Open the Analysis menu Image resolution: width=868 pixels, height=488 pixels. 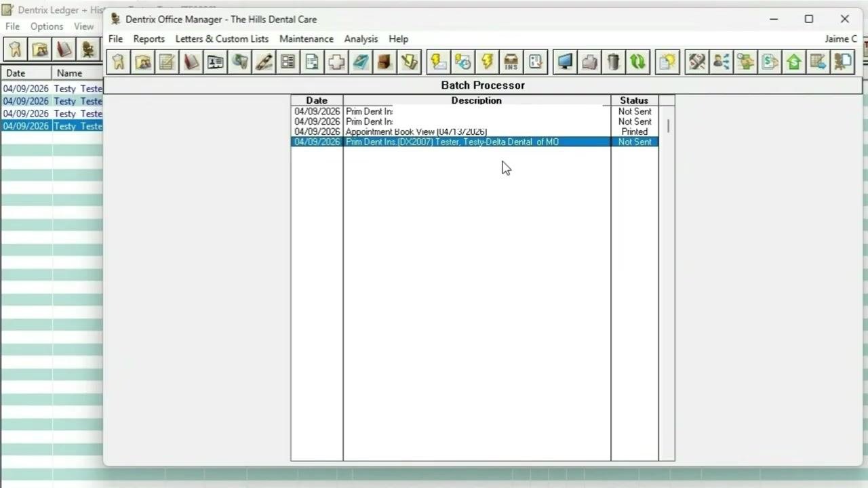361,39
